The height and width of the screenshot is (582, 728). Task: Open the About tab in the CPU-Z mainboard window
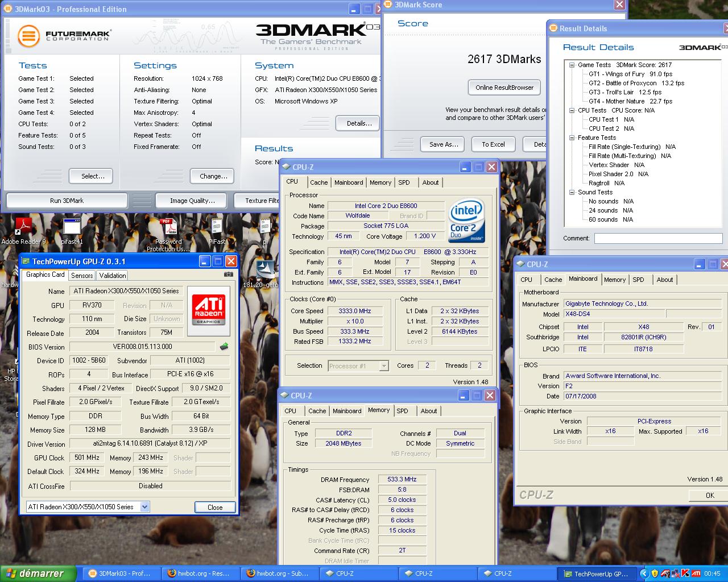pyautogui.click(x=665, y=280)
